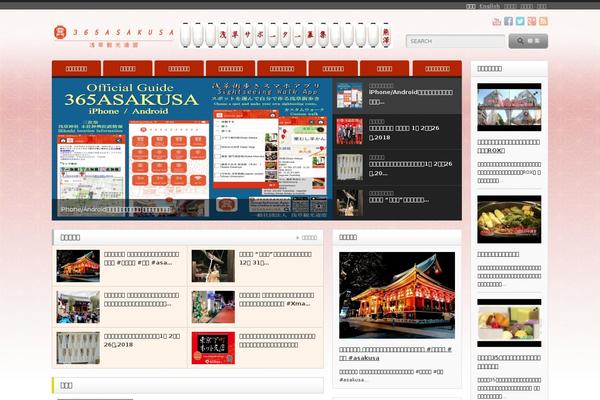Open performer with pole thumbnail in article grid
This screenshot has height=400, width=600.
pyautogui.click(x=213, y=266)
